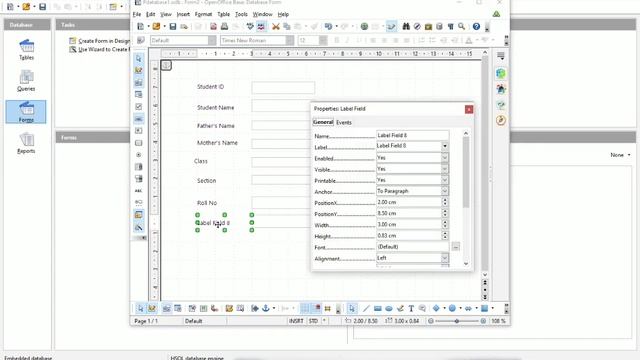Click the Cut scissors icon
Viewport: 640px width, 360px height.
coord(276,27)
